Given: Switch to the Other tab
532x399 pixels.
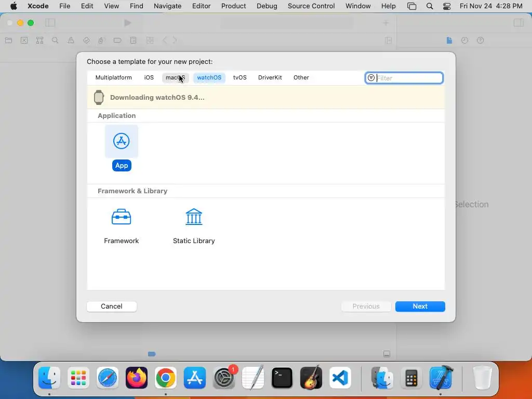Looking at the screenshot, I should [301, 77].
